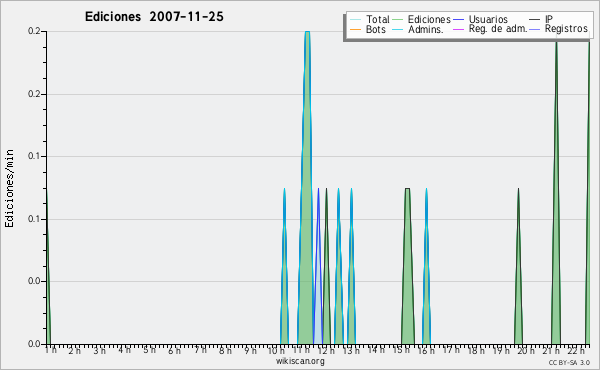Click the light-blue Total legend line swatch

(x=355, y=20)
